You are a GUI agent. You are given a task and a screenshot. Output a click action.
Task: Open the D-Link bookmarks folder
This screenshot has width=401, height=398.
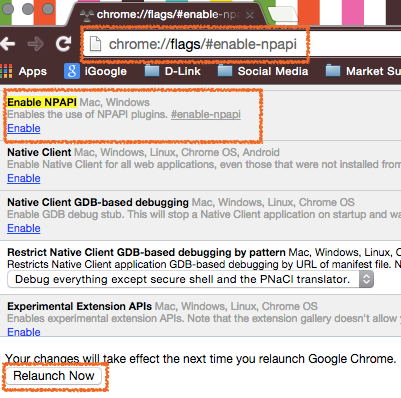tap(172, 71)
